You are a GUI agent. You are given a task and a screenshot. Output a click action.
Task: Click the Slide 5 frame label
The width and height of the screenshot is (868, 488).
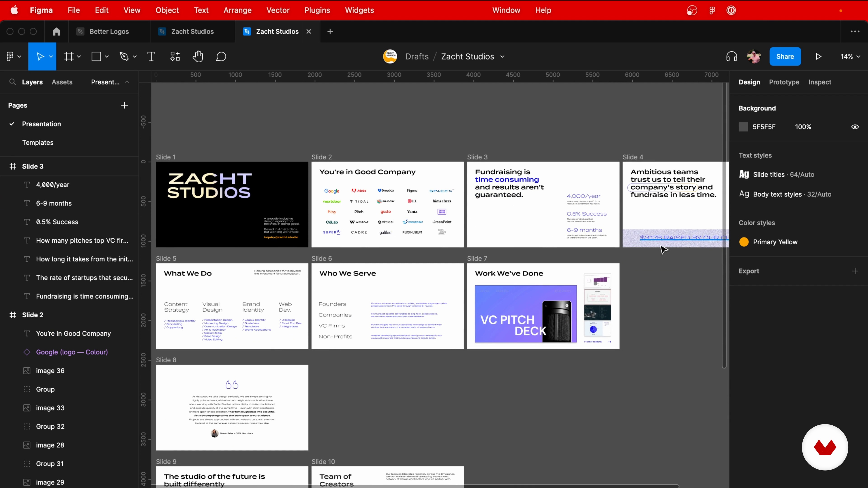[x=166, y=259]
